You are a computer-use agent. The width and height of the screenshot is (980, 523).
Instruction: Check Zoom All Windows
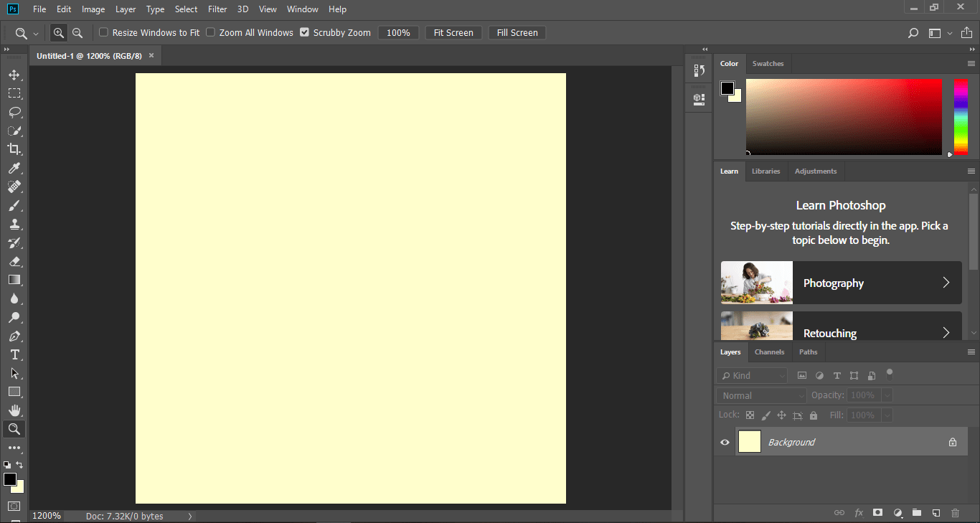click(210, 32)
